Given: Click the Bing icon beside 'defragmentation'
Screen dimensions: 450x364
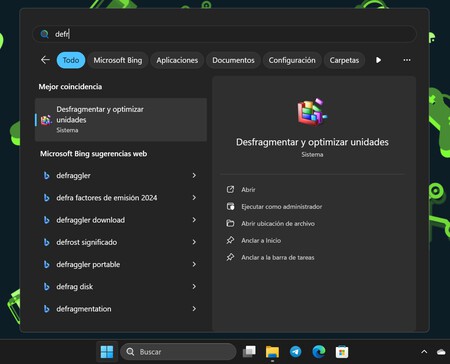Looking at the screenshot, I should (47, 309).
